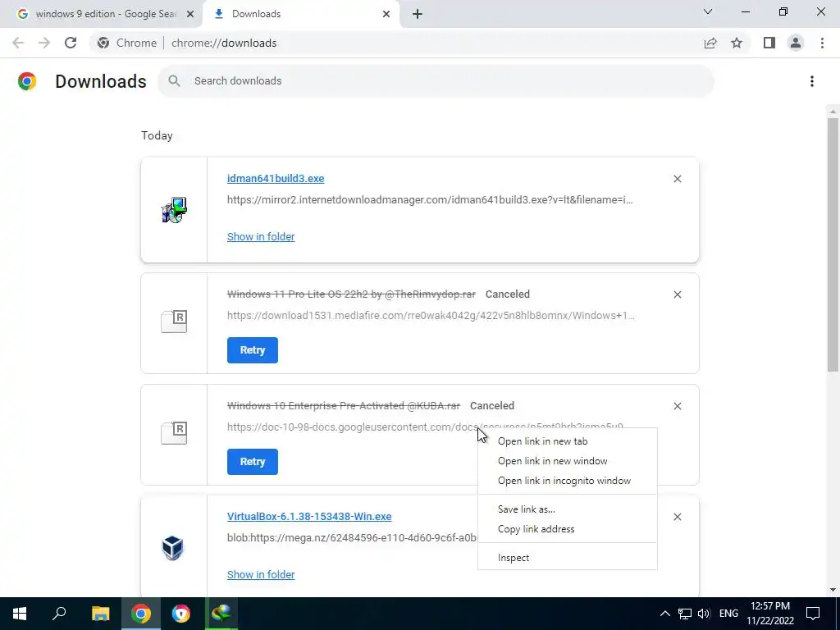This screenshot has height=630, width=840.
Task: Click the search magnifier in Search downloads
Action: pos(174,81)
